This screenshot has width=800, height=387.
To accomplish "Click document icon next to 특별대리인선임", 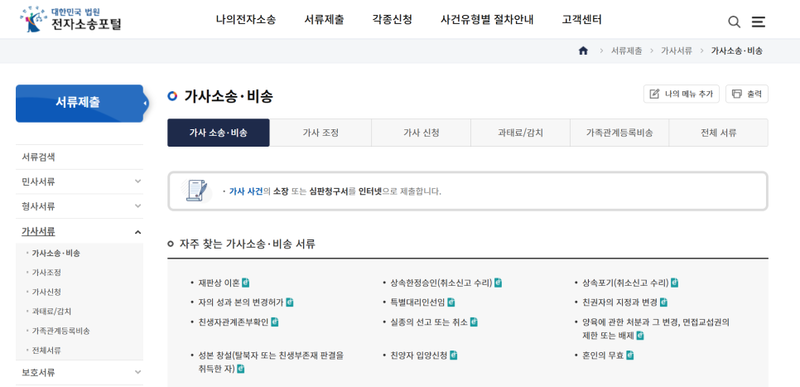I will (x=451, y=302).
